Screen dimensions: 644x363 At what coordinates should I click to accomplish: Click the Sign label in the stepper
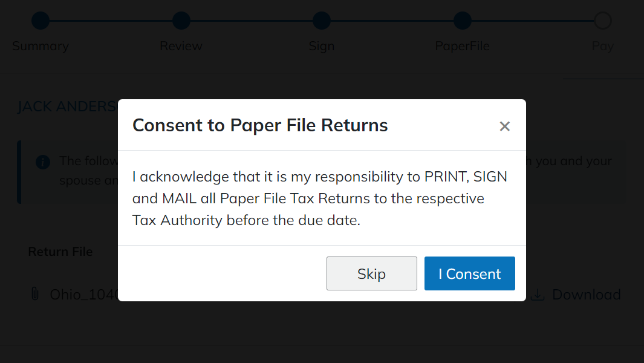321,45
